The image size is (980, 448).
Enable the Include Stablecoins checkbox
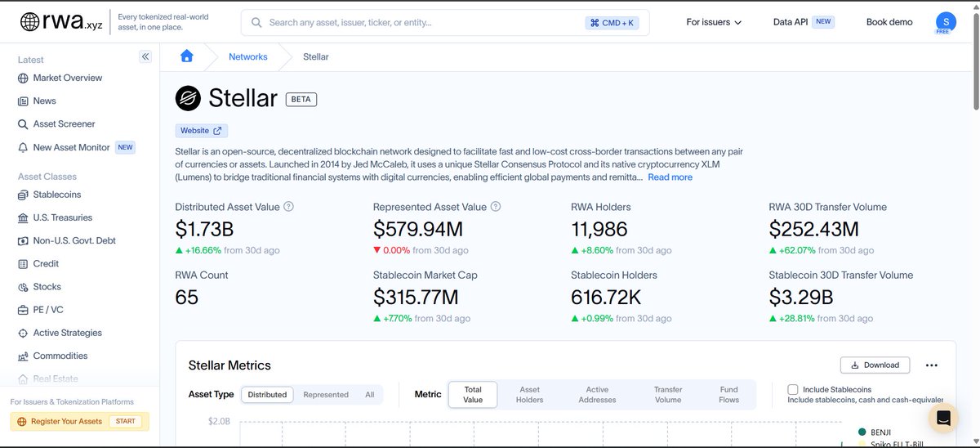click(x=793, y=390)
